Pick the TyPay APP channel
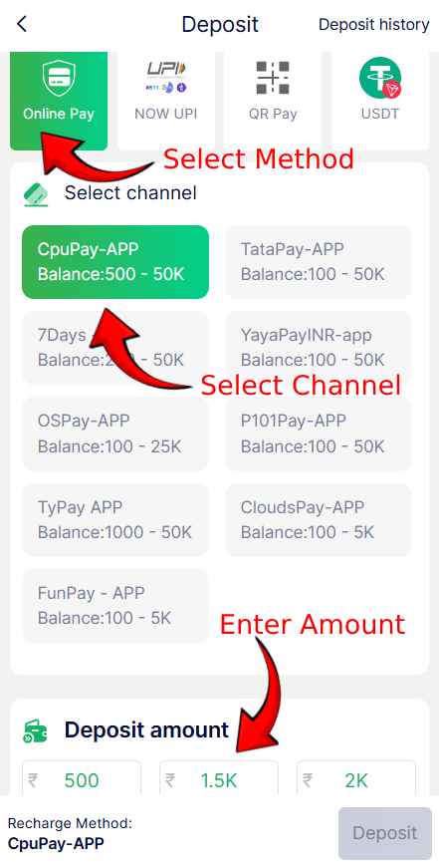 [115, 520]
